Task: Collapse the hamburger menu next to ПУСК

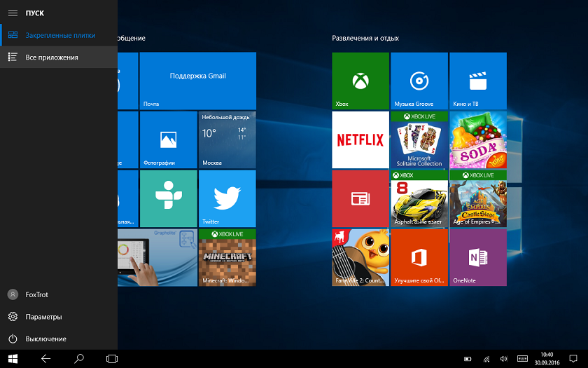Action: point(13,13)
